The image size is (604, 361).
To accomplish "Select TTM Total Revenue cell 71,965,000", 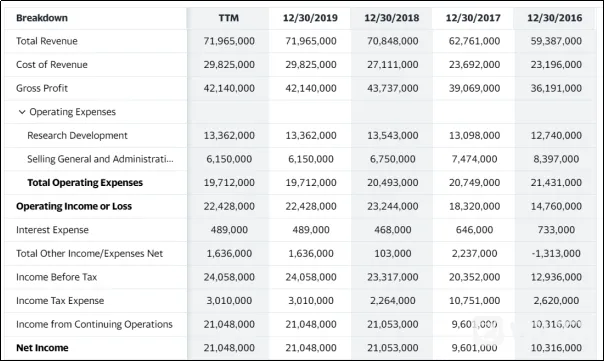I will click(x=229, y=41).
